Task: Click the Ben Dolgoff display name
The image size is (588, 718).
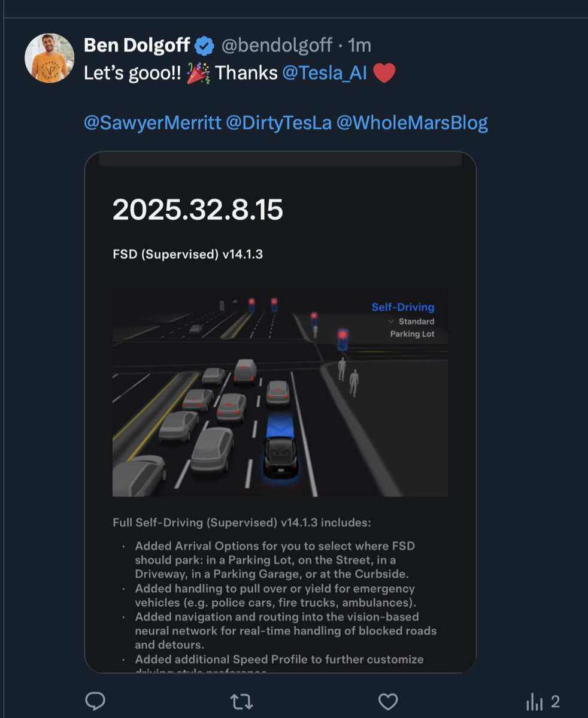Action: (137, 46)
